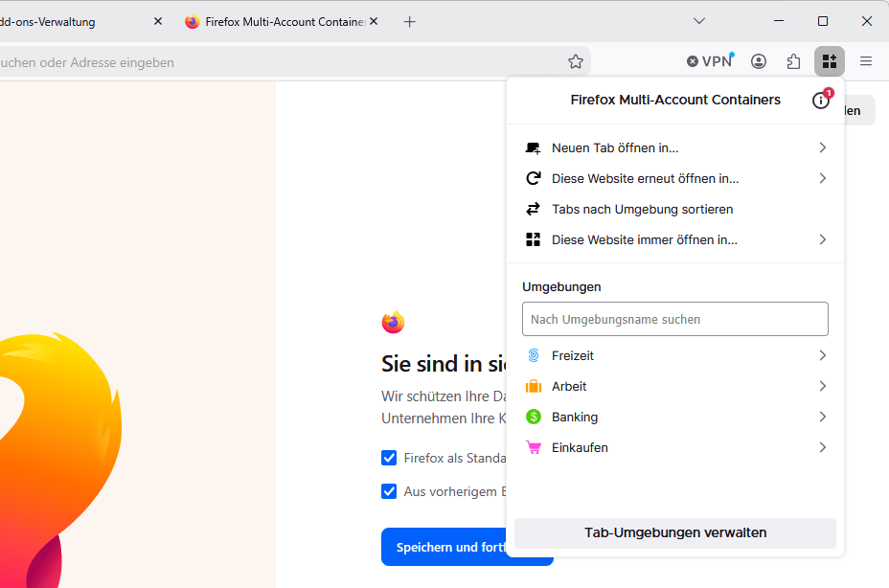Click the Arbeit briefcase icon
The width and height of the screenshot is (889, 588).
pos(534,386)
